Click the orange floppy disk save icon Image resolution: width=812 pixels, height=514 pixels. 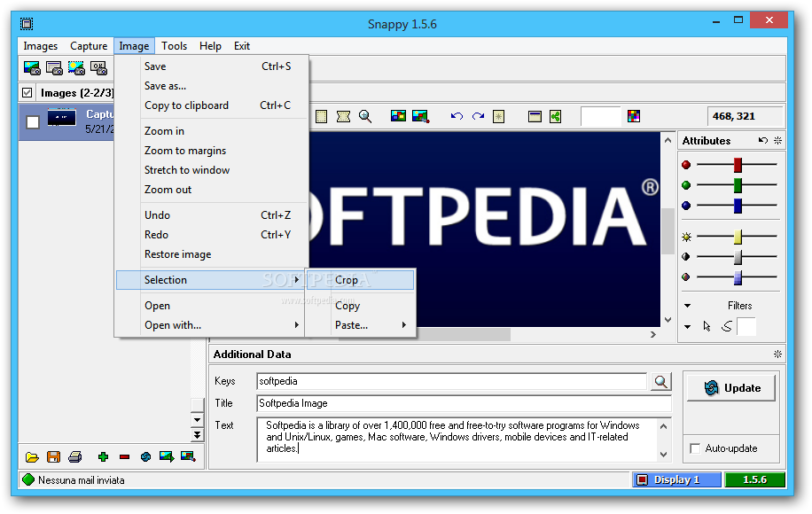coord(53,456)
